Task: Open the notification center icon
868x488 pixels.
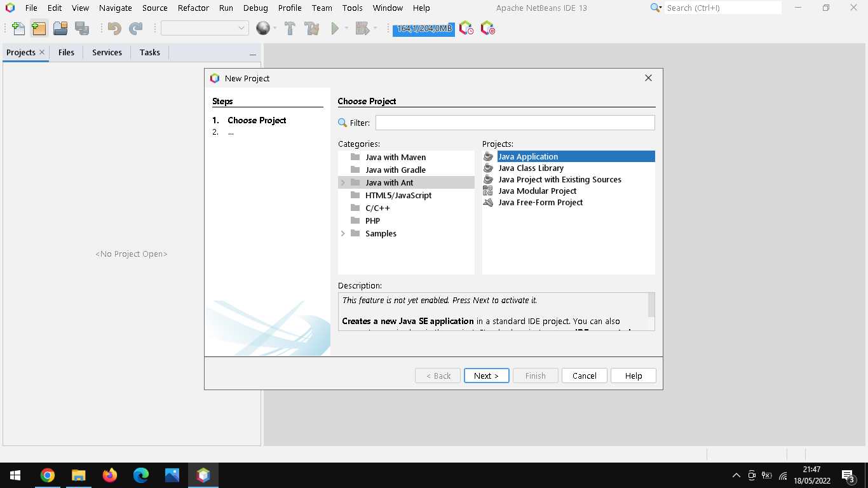Action: click(848, 475)
